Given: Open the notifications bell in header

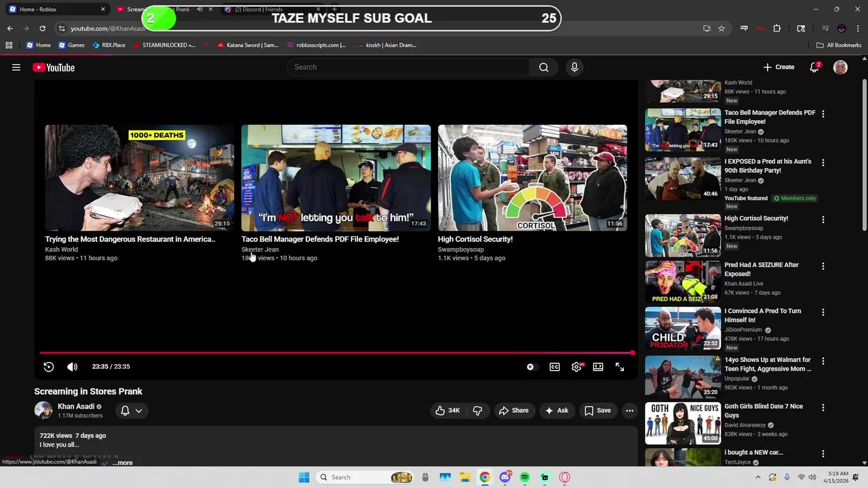Looking at the screenshot, I should pyautogui.click(x=814, y=67).
